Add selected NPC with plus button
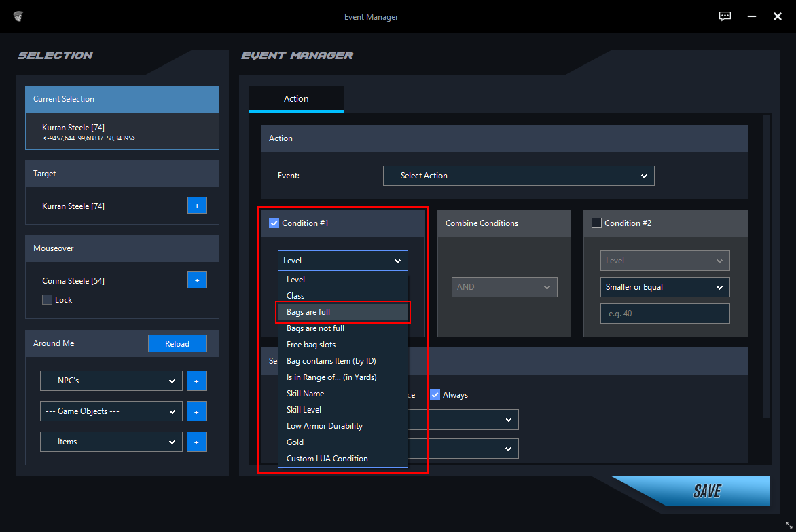This screenshot has width=796, height=532. (x=197, y=381)
